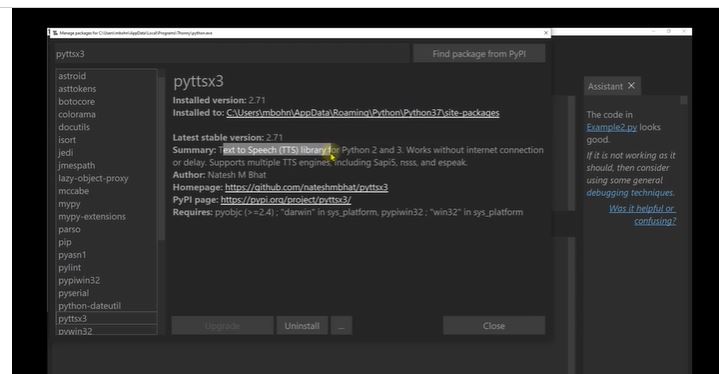Click the Thonny icon in the dialog title bar
The width and height of the screenshot is (719, 374).
tap(55, 33)
